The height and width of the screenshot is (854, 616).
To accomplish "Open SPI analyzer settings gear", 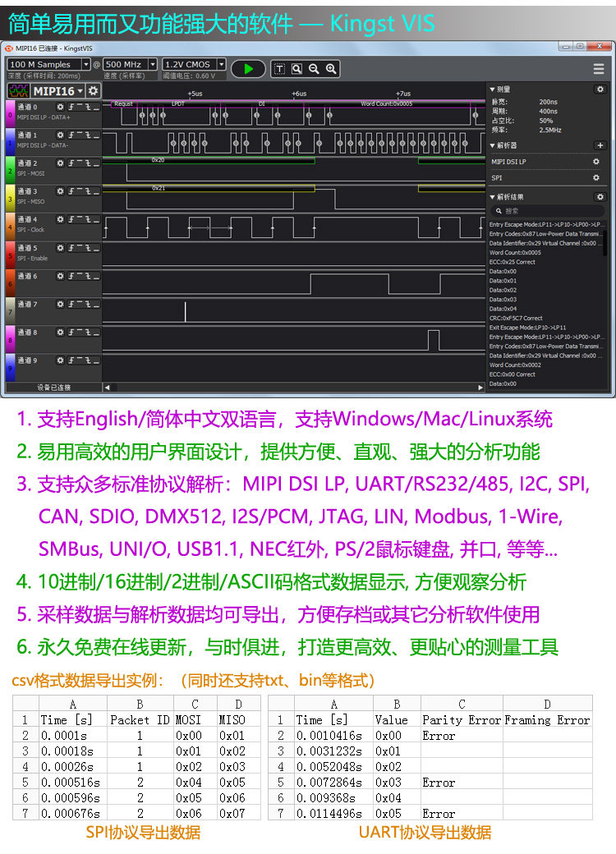I will (595, 178).
